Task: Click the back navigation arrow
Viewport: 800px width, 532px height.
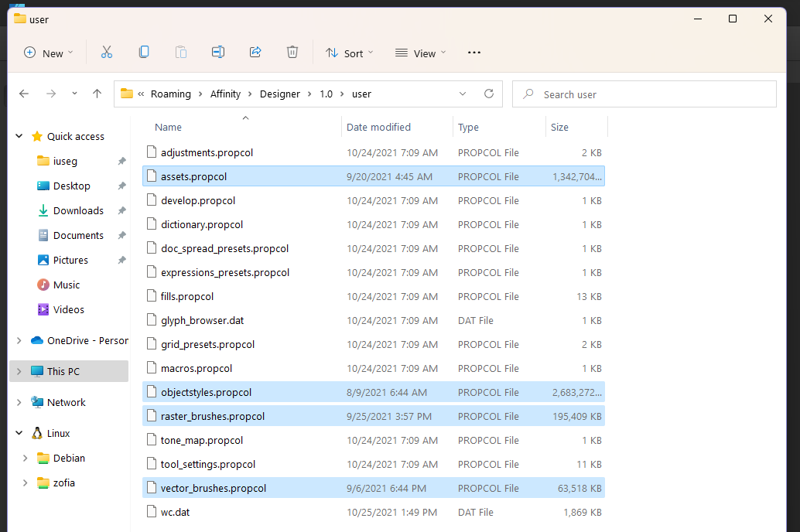Action: click(23, 93)
